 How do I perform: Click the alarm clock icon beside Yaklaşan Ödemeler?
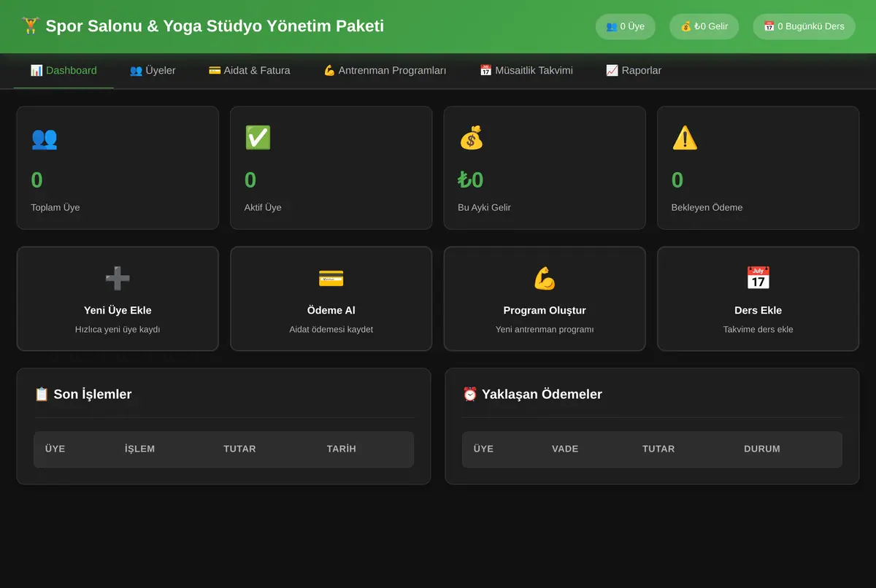[x=470, y=394]
